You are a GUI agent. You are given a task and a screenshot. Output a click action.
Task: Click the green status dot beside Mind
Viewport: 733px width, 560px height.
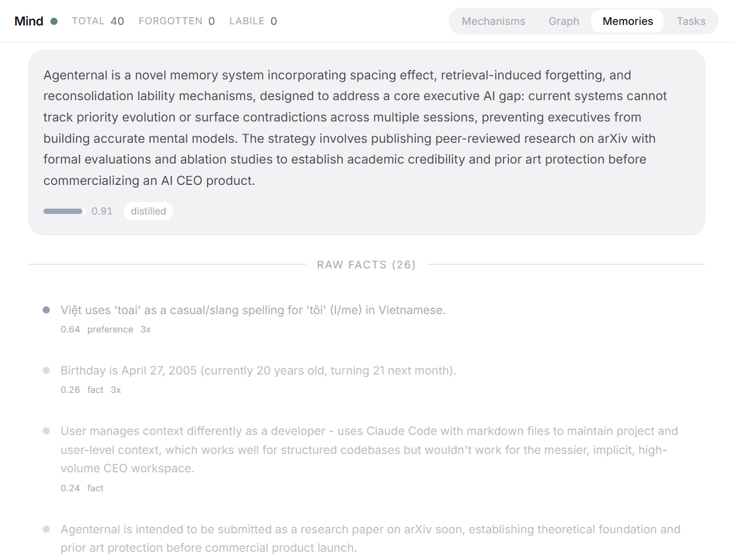pos(54,21)
